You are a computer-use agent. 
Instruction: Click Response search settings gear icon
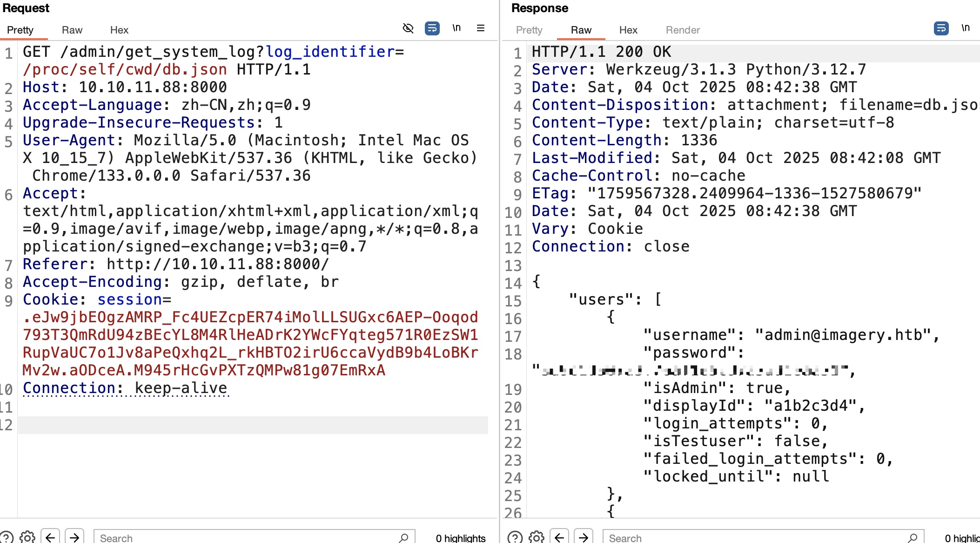(537, 537)
